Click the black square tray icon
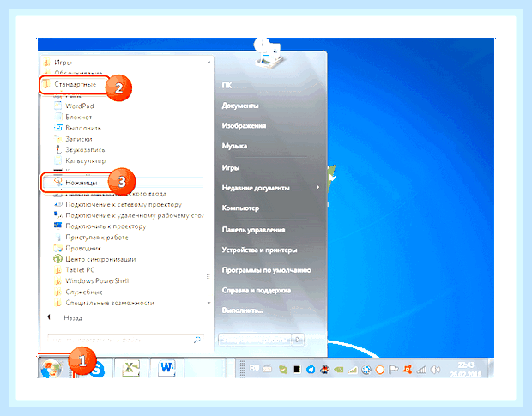Screen dimensions: 532x416 pyautogui.click(x=297, y=370)
